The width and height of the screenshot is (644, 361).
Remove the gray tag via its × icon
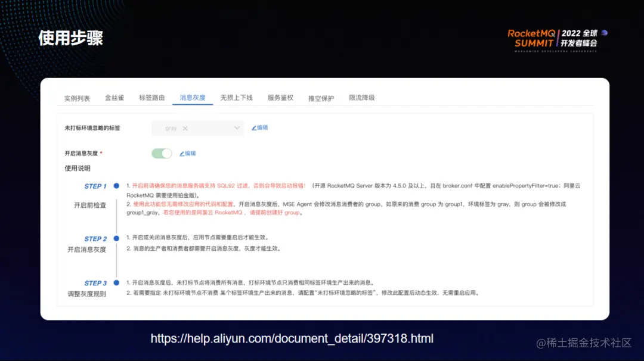184,127
